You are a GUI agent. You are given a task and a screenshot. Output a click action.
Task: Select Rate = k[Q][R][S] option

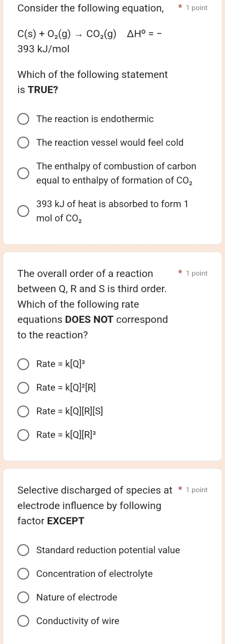(23, 411)
